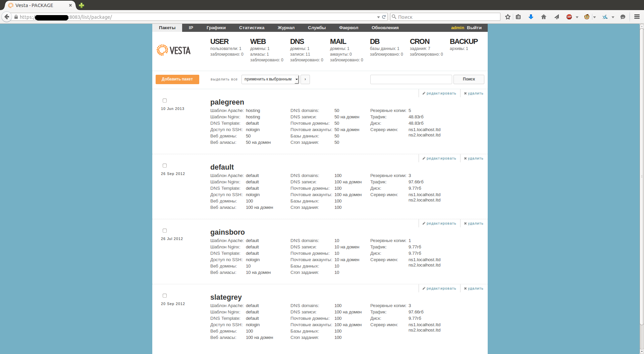Edit the palegreen package
644x354 pixels.
coord(439,94)
